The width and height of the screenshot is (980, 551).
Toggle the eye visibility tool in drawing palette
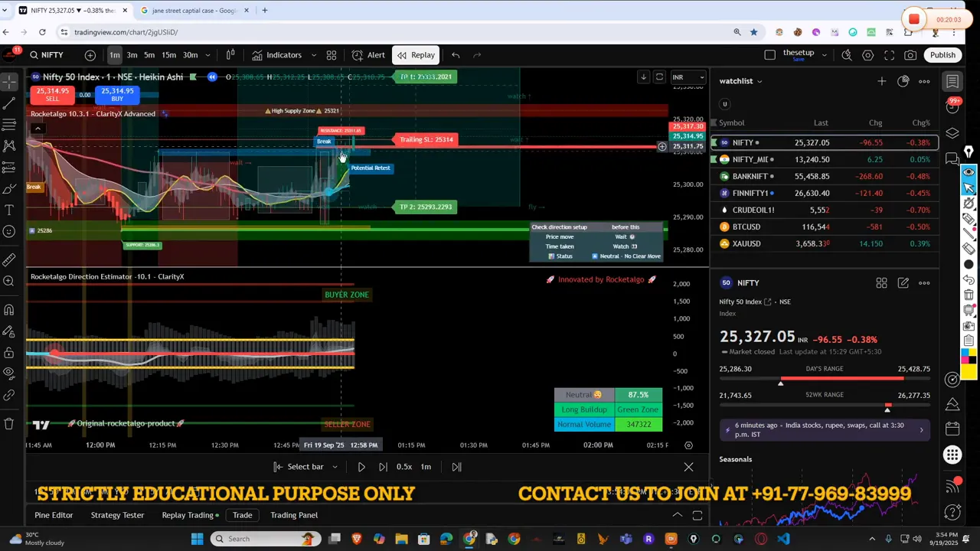pos(969,171)
